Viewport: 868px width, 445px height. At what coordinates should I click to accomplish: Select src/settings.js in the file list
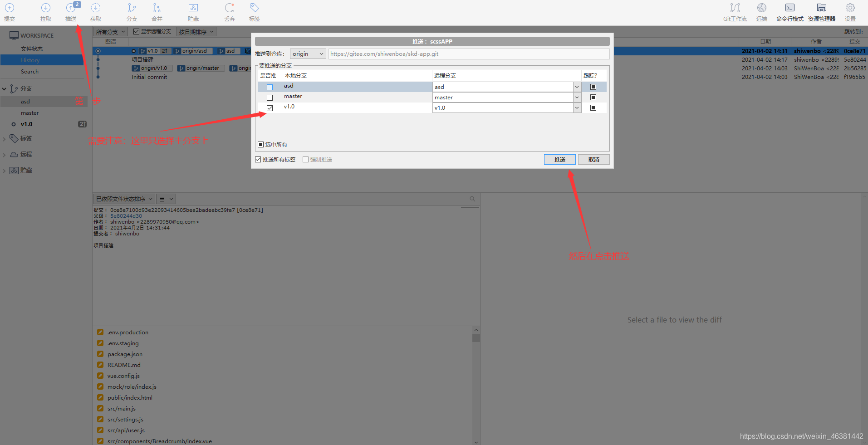pos(125,419)
